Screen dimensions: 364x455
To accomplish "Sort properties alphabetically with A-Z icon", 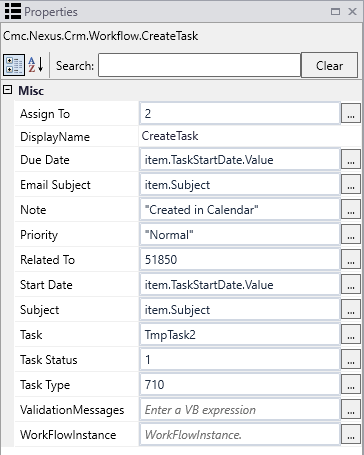I will pyautogui.click(x=36, y=65).
